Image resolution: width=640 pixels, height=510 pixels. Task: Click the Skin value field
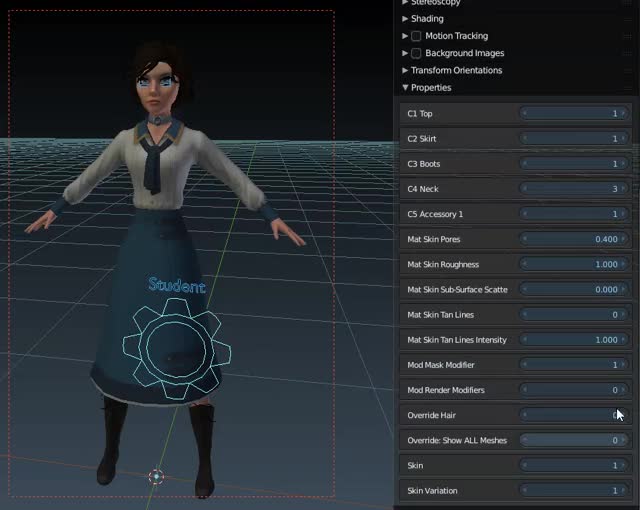coord(574,465)
